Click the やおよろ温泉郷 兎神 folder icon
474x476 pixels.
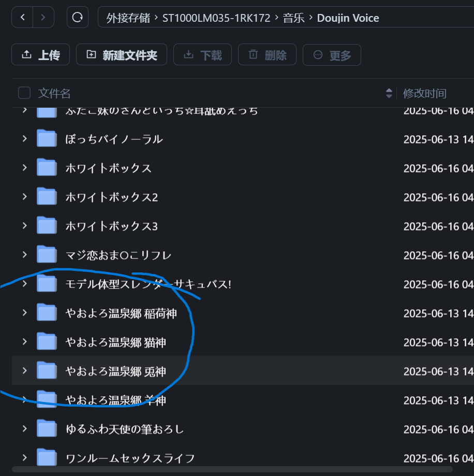(x=47, y=370)
